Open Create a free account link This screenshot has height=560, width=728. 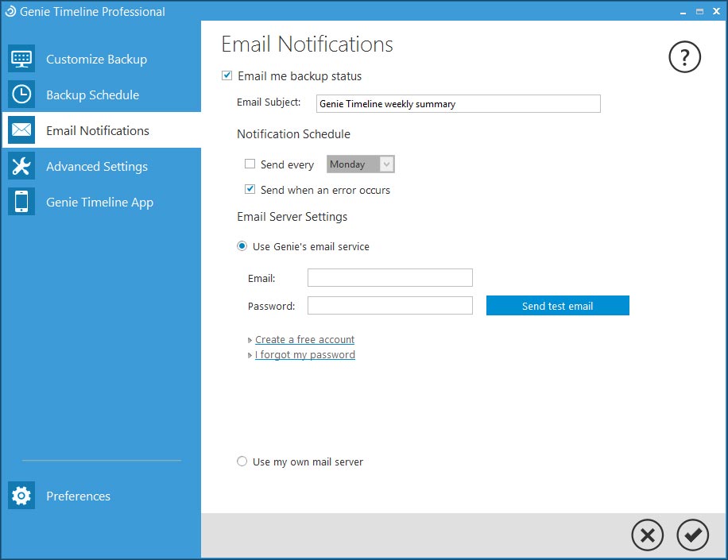(x=304, y=340)
